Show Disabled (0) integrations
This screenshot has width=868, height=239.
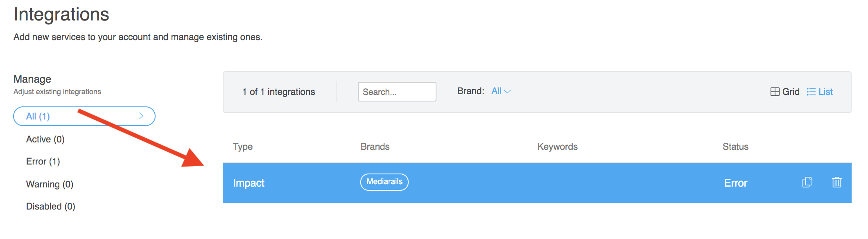(51, 207)
